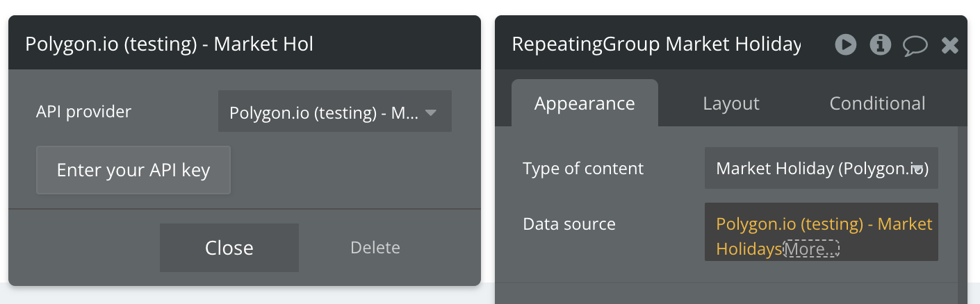Click the Data source expression field

click(820, 225)
